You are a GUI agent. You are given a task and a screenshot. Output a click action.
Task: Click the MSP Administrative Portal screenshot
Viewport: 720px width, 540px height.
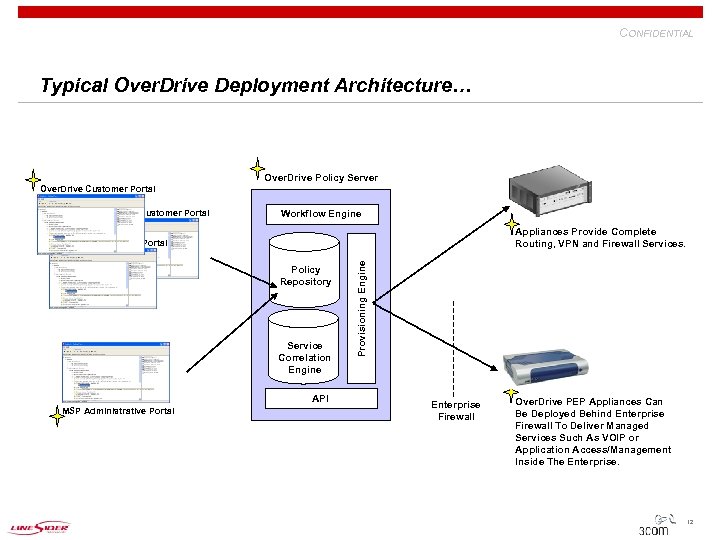[x=116, y=372]
